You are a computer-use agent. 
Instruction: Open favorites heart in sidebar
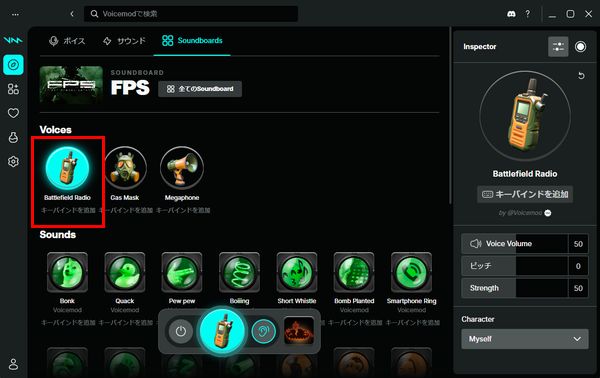pyautogui.click(x=13, y=113)
